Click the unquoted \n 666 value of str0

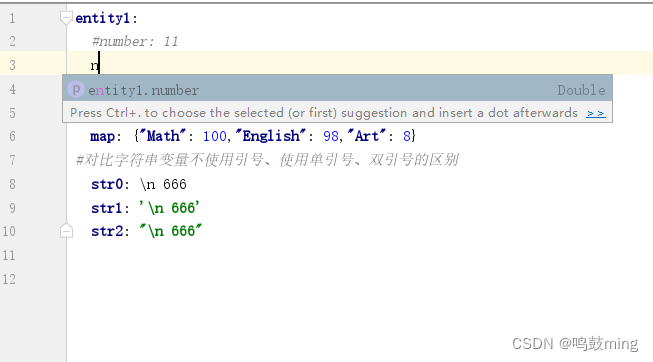point(163,184)
